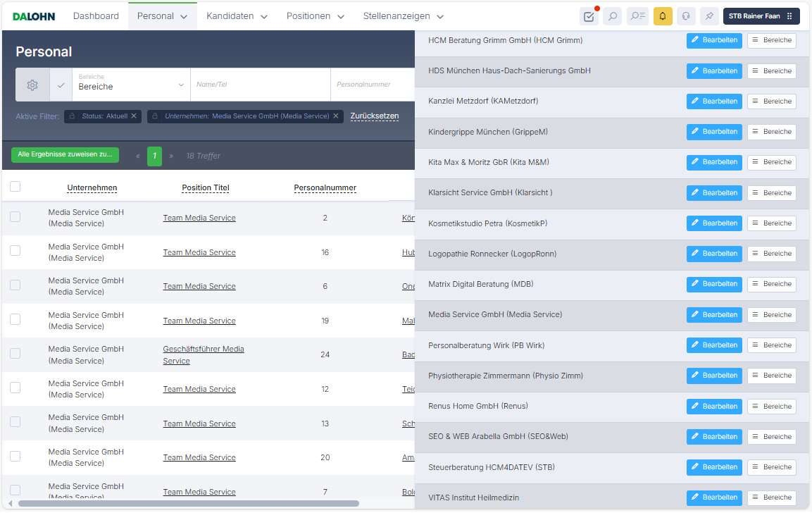Click the pin icon in header

[709, 16]
